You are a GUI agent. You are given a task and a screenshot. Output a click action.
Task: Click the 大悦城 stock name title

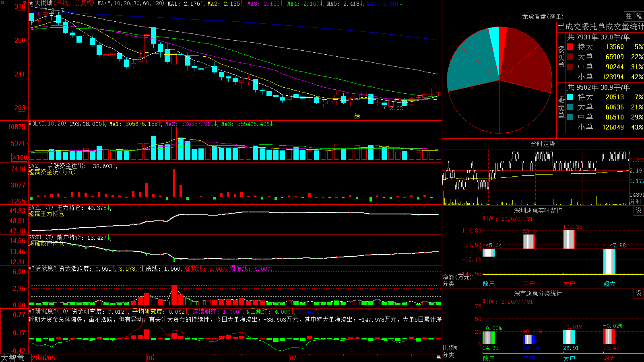click(x=43, y=3)
